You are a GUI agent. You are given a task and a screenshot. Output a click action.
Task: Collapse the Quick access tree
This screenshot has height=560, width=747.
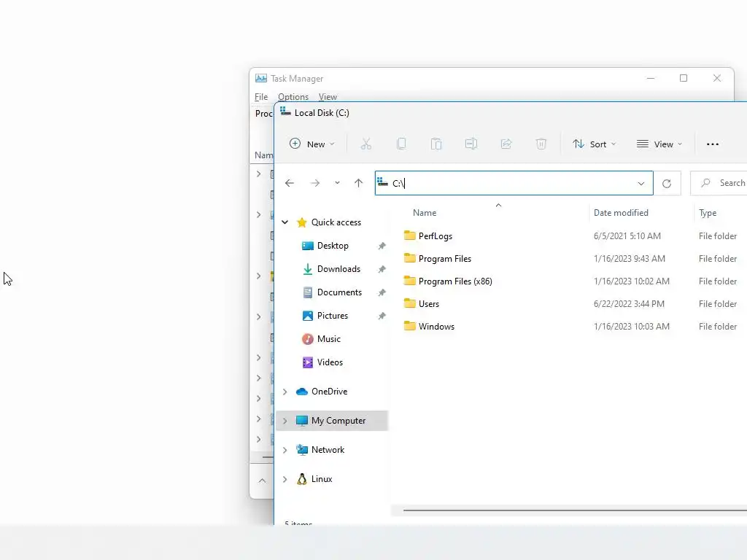pyautogui.click(x=285, y=222)
